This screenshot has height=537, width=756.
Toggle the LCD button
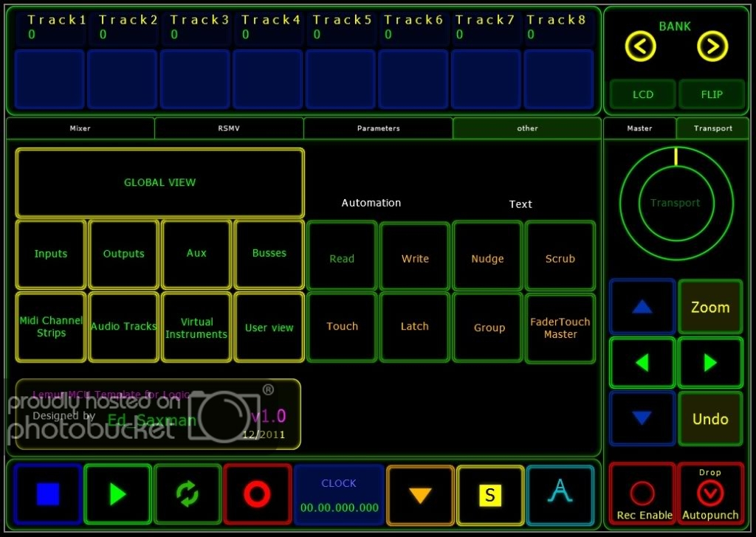tap(643, 94)
